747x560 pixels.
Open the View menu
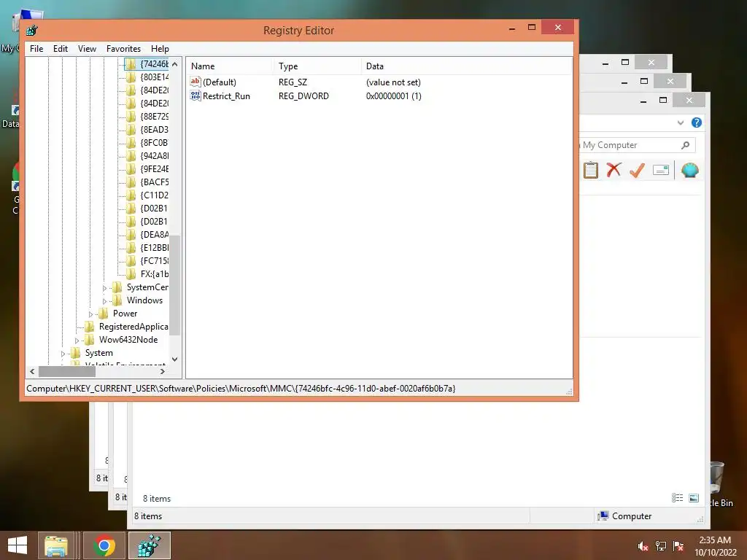click(87, 49)
